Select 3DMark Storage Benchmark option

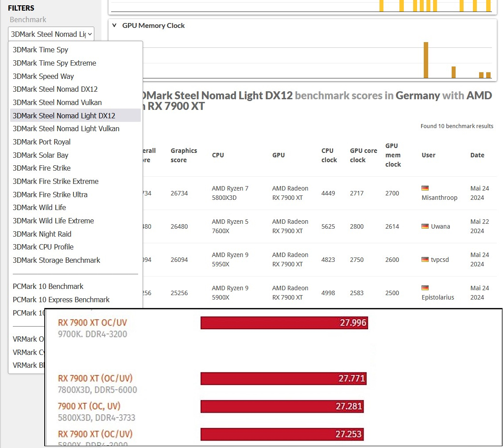click(x=57, y=260)
